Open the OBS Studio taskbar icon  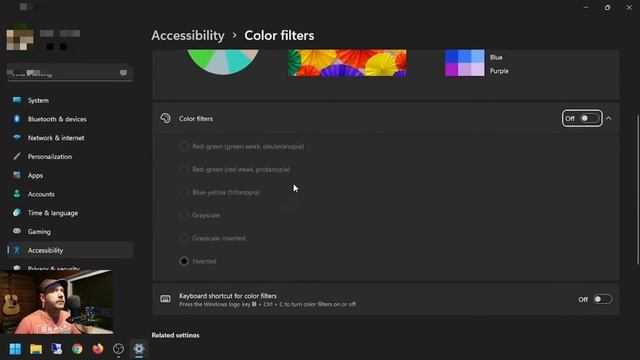[x=118, y=349]
